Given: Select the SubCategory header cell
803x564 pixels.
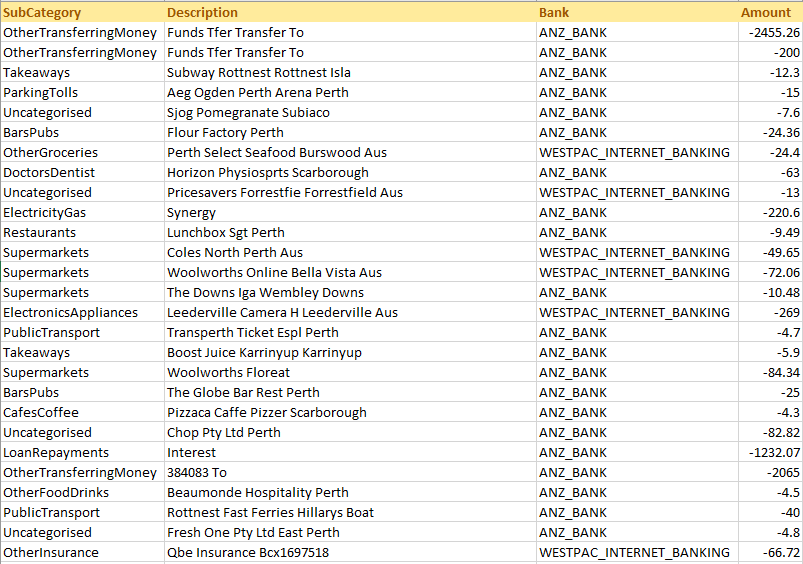Looking at the screenshot, I should click(82, 12).
